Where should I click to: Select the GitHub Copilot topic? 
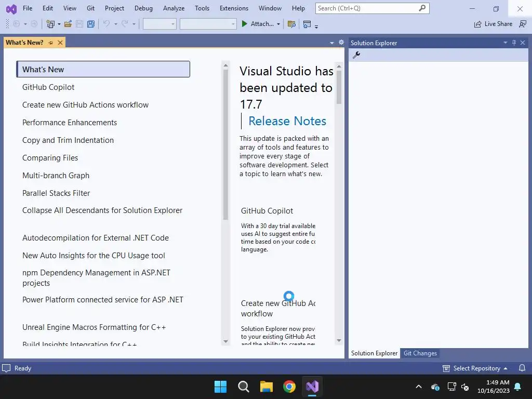[48, 87]
